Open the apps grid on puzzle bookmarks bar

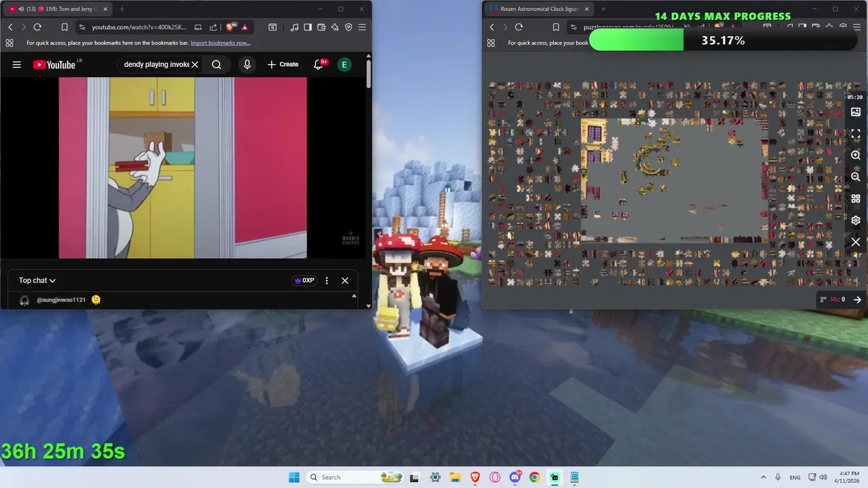click(491, 43)
